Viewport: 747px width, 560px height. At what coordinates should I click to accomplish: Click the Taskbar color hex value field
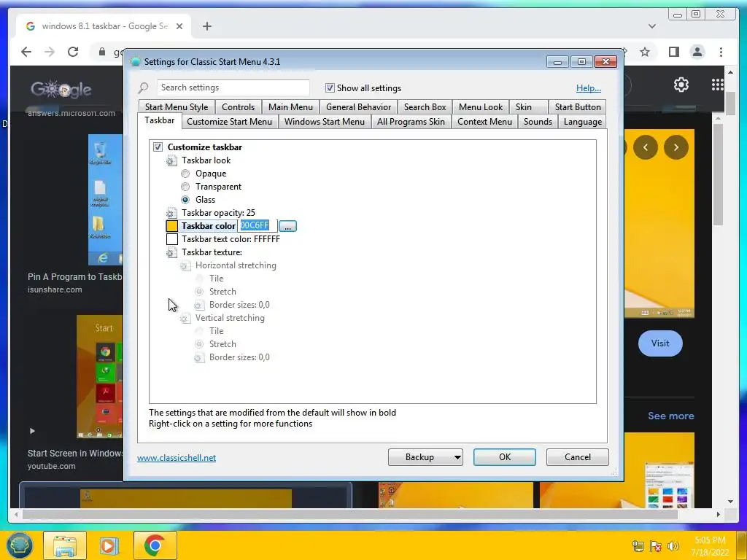pos(258,226)
